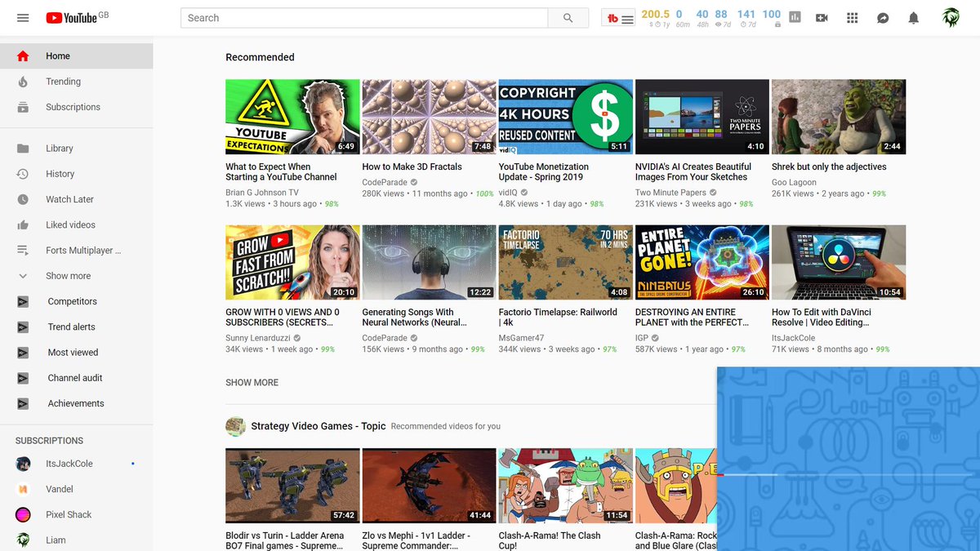Screen dimensions: 980x551
Task: Play How To Edit with DaVinci thumbnail
Action: coord(839,263)
